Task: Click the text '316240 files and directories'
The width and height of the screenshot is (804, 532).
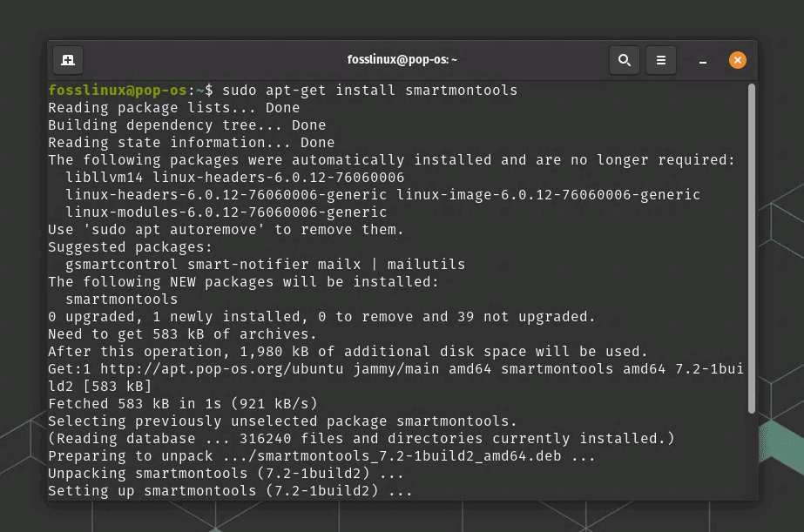Action: click(x=361, y=439)
